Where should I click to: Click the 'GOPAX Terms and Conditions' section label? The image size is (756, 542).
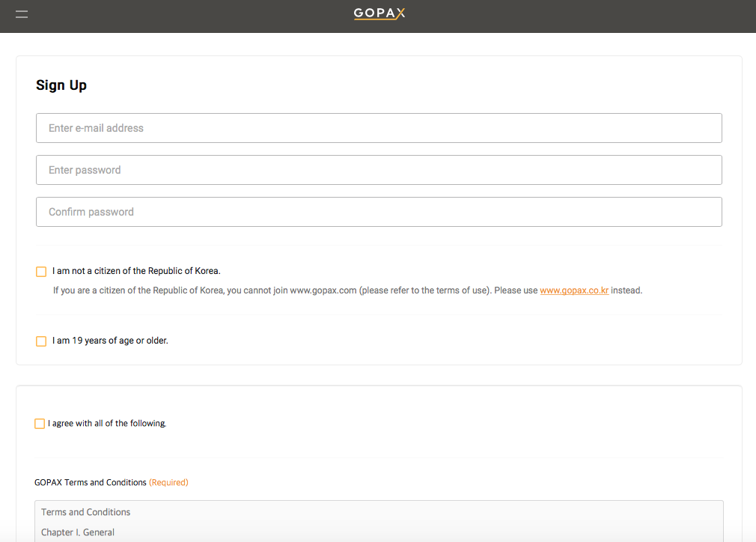click(x=91, y=483)
